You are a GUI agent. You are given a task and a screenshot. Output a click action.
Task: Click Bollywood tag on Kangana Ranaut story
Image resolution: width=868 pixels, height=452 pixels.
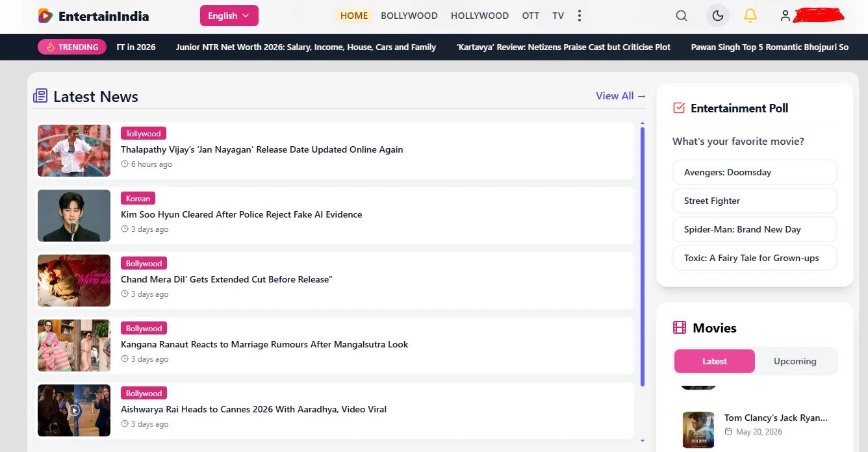coord(144,328)
